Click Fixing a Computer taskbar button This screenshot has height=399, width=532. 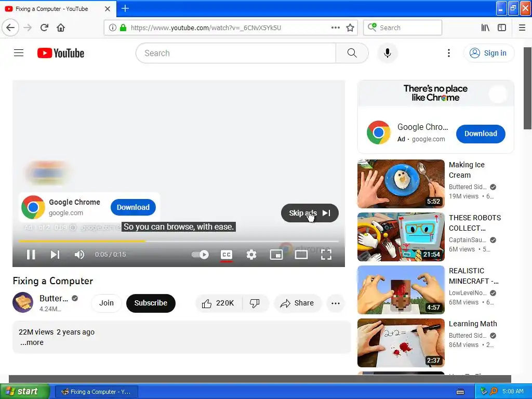coord(96,392)
